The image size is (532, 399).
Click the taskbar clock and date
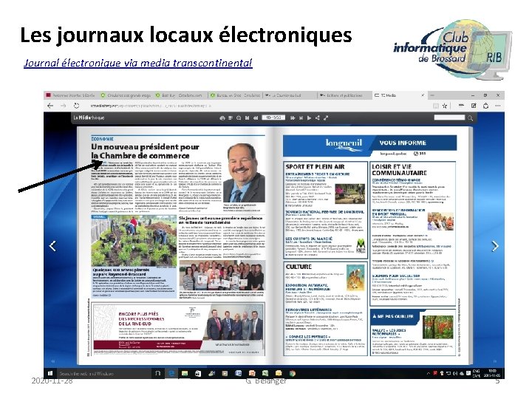[x=492, y=373]
